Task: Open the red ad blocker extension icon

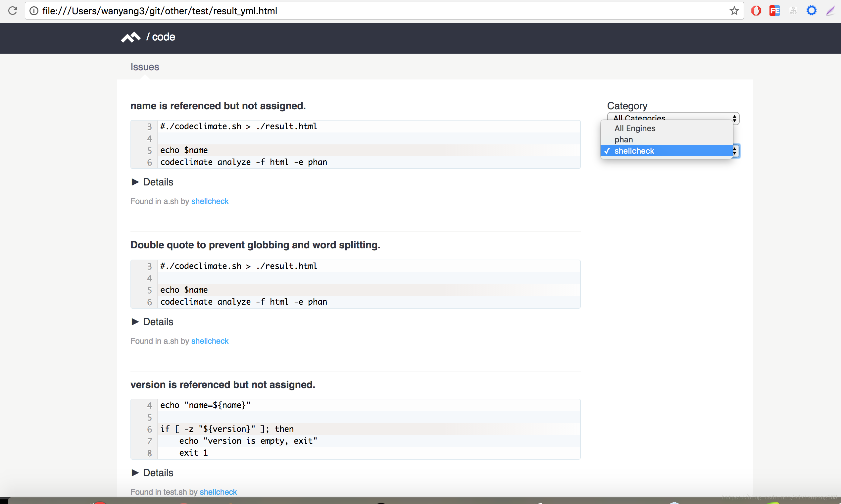Action: (756, 11)
